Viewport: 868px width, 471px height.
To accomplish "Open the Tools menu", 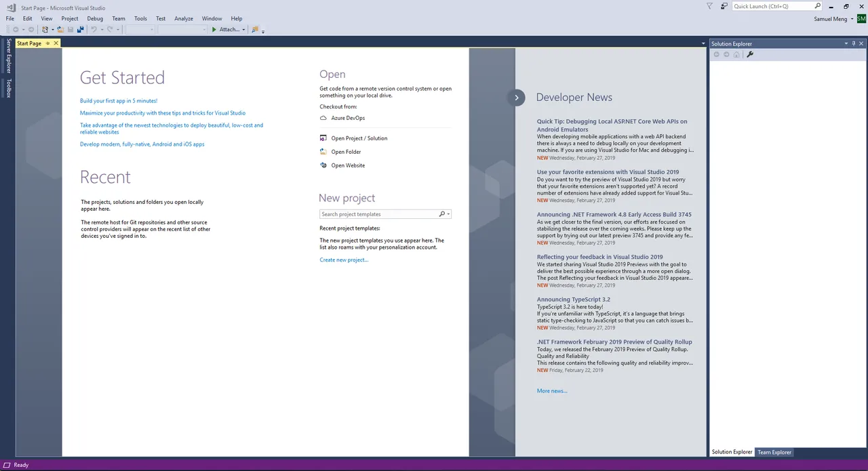I will coord(140,19).
